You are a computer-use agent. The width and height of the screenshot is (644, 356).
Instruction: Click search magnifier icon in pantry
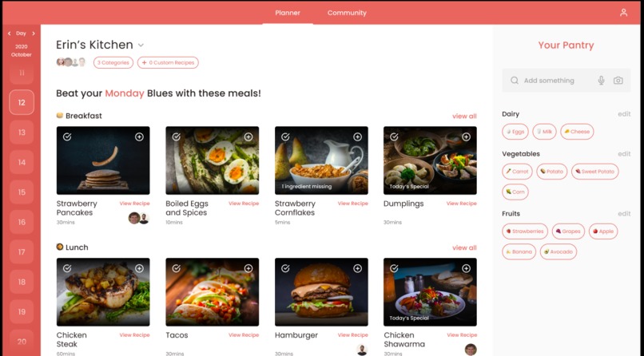click(515, 81)
